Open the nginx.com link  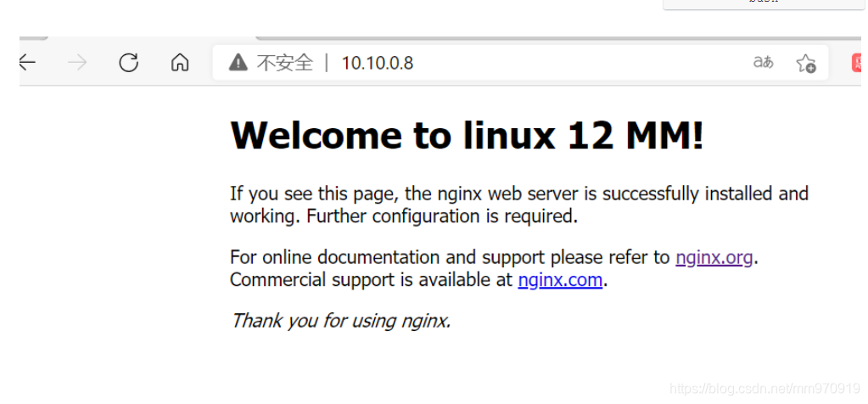point(560,280)
